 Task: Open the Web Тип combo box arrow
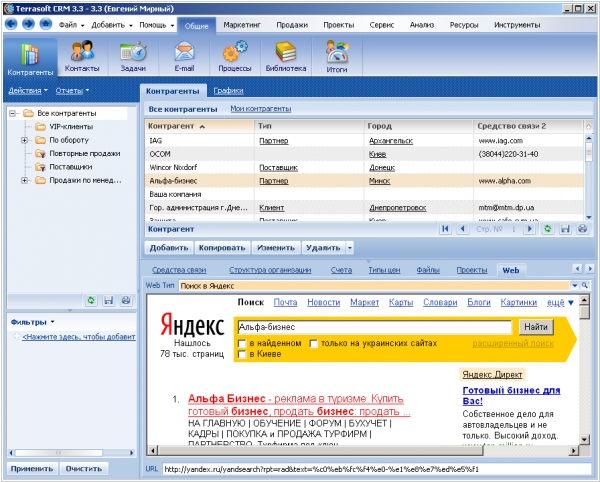point(575,285)
